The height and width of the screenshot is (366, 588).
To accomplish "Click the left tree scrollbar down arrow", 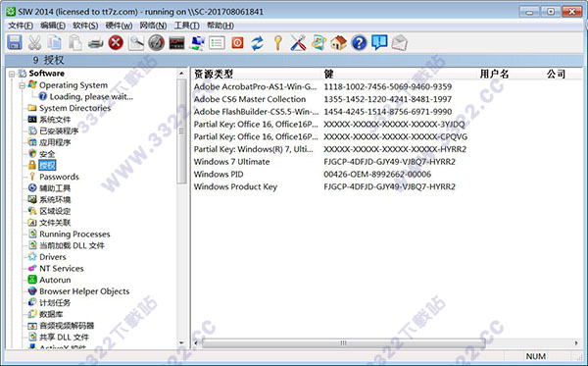I will [x=181, y=342].
